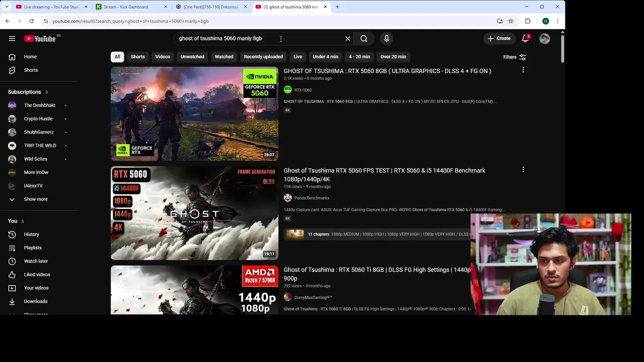
Task: Select the Recently uploaded filter chip
Action: coord(263,57)
